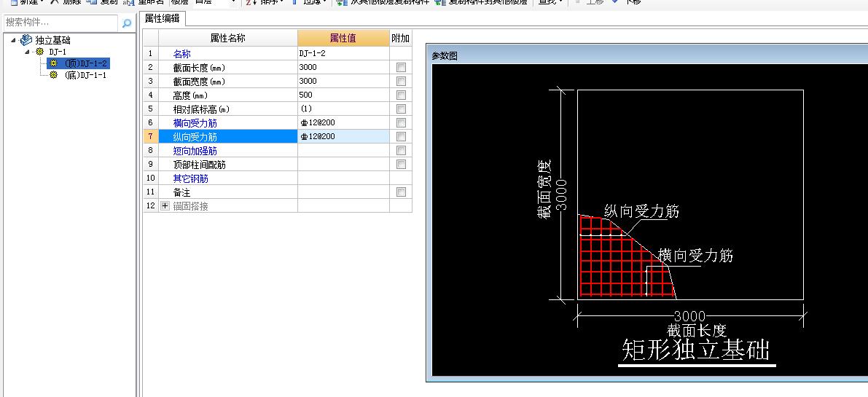This screenshot has height=397, width=868.
Task: Click the 3000 value for 截面宽度
Action: click(343, 82)
